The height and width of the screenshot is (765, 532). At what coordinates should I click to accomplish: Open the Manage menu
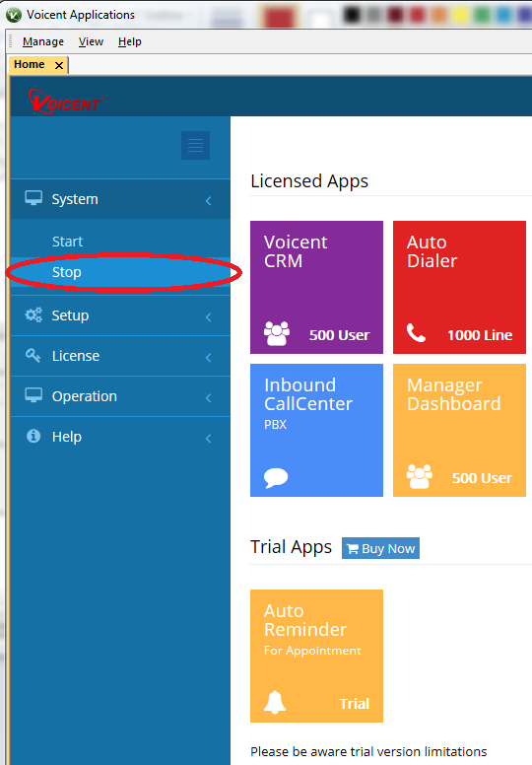click(43, 42)
